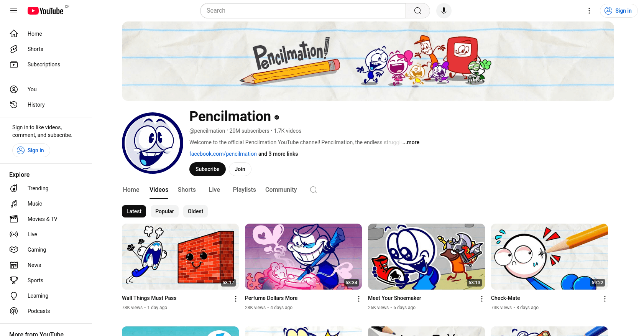Click the voice search microphone icon
Screen dimensions: 644x336
click(x=444, y=11)
